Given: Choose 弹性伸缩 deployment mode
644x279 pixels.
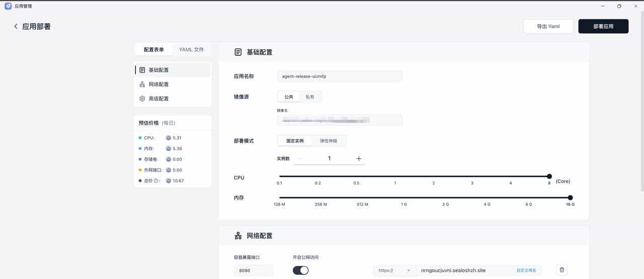Looking at the screenshot, I should click(329, 141).
